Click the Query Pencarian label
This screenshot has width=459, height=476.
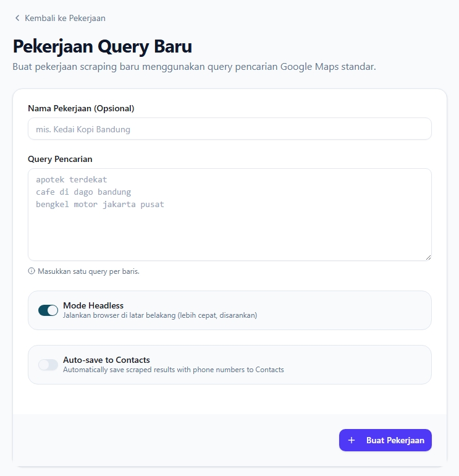click(x=60, y=159)
